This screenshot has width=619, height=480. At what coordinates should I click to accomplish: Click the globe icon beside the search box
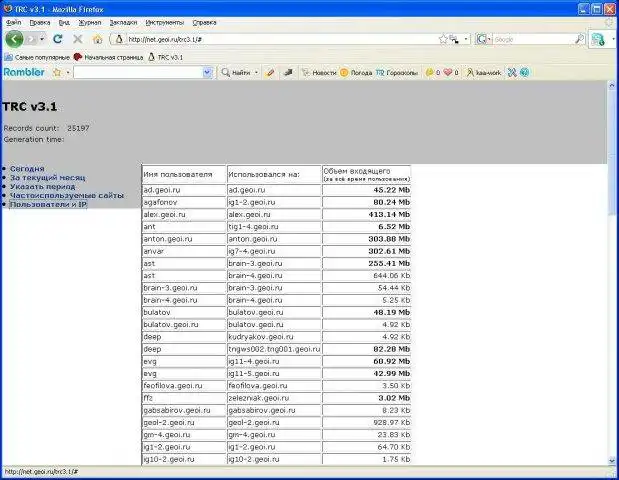pyautogui.click(x=598, y=39)
